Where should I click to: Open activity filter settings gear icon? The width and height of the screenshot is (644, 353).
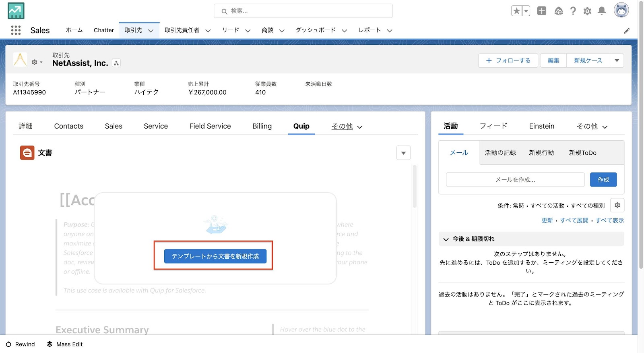[x=617, y=205]
